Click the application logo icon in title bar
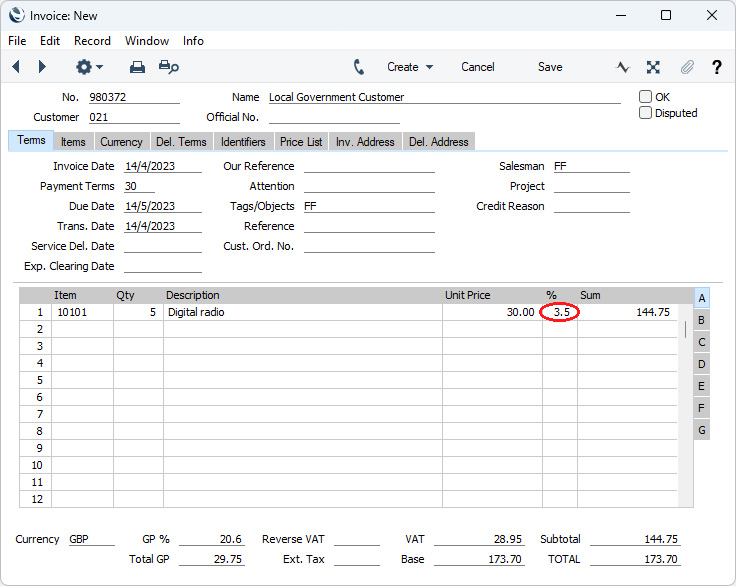The image size is (736, 586). point(16,15)
